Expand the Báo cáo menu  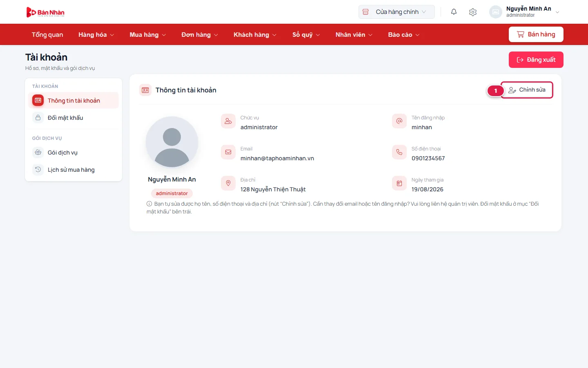[x=404, y=35]
